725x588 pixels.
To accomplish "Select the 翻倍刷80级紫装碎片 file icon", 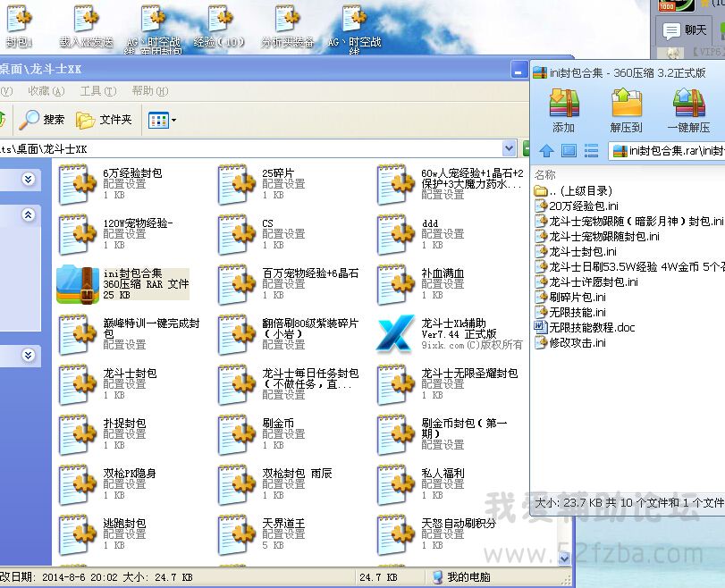I will coord(236,334).
